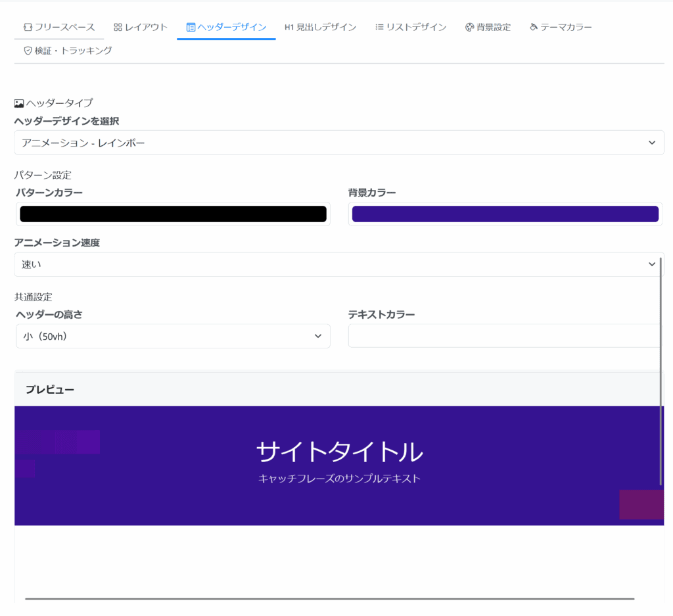673x616 pixels.
Task: Click the キャッチフレーズのサンプルテキスト preview text
Action: click(340, 479)
